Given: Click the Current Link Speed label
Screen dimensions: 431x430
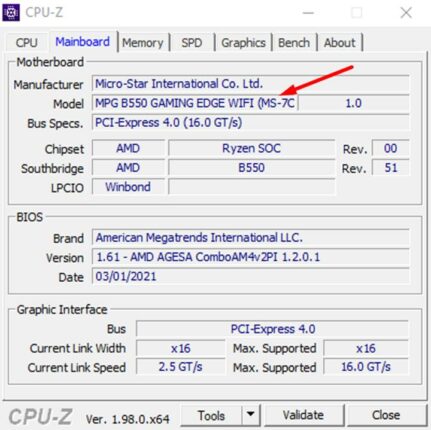Looking at the screenshot, I should pyautogui.click(x=77, y=368).
